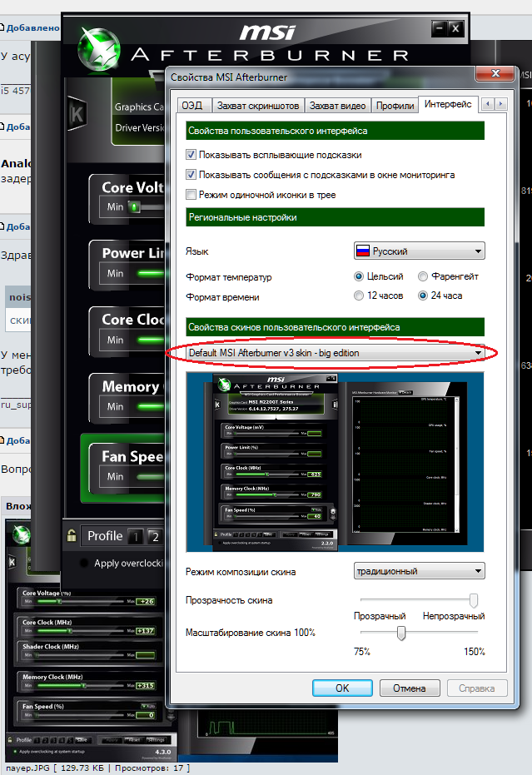Open the Захват скриншотов tab
Viewport: 532px width, 775px height.
click(257, 105)
